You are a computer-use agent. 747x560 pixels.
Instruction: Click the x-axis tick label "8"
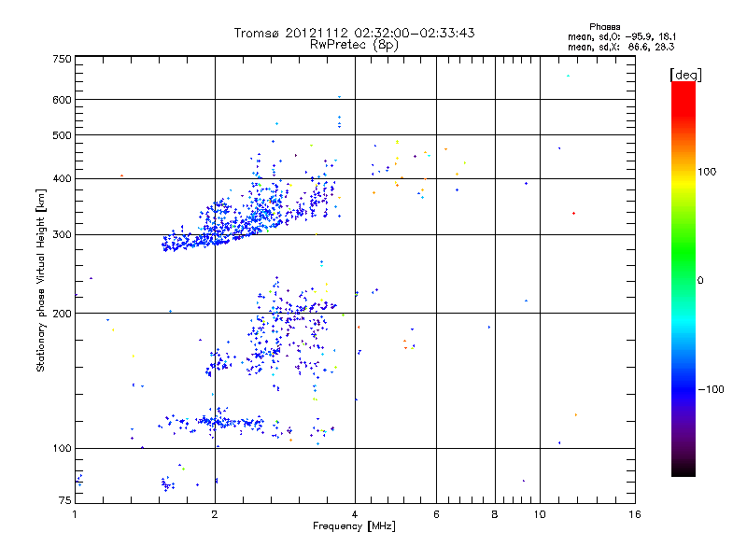pos(495,514)
